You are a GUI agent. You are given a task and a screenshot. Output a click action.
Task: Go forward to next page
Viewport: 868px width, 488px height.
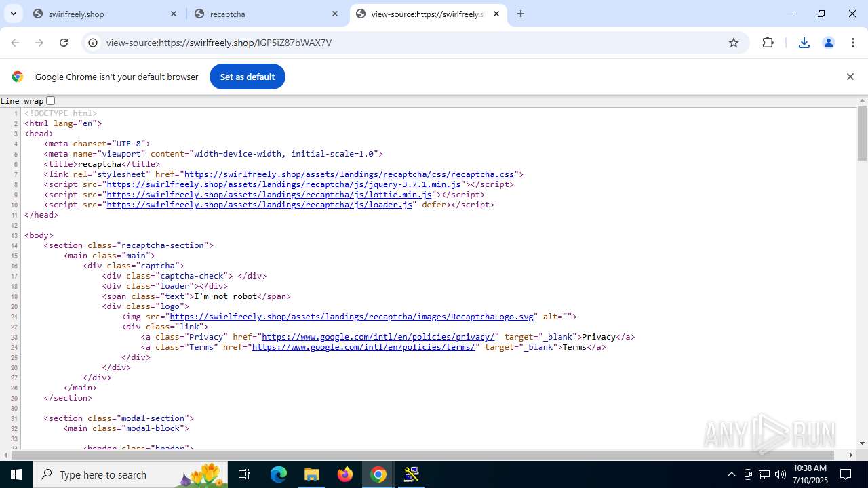click(x=39, y=43)
